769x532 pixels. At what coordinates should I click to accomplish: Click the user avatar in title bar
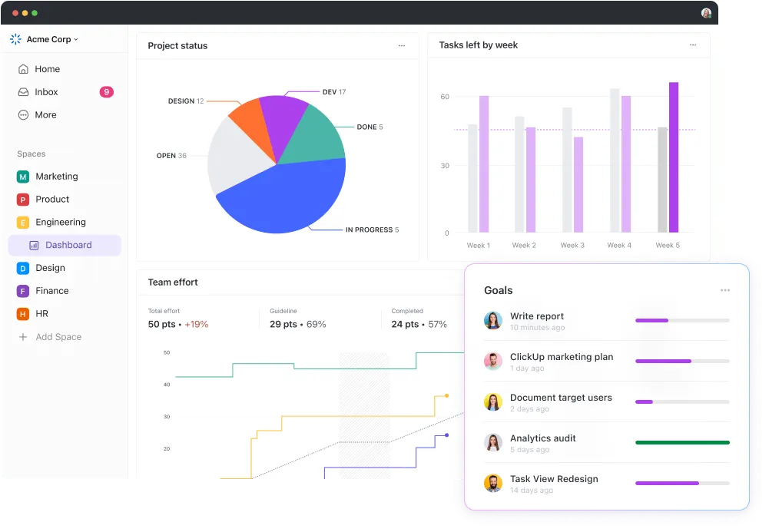tap(706, 13)
